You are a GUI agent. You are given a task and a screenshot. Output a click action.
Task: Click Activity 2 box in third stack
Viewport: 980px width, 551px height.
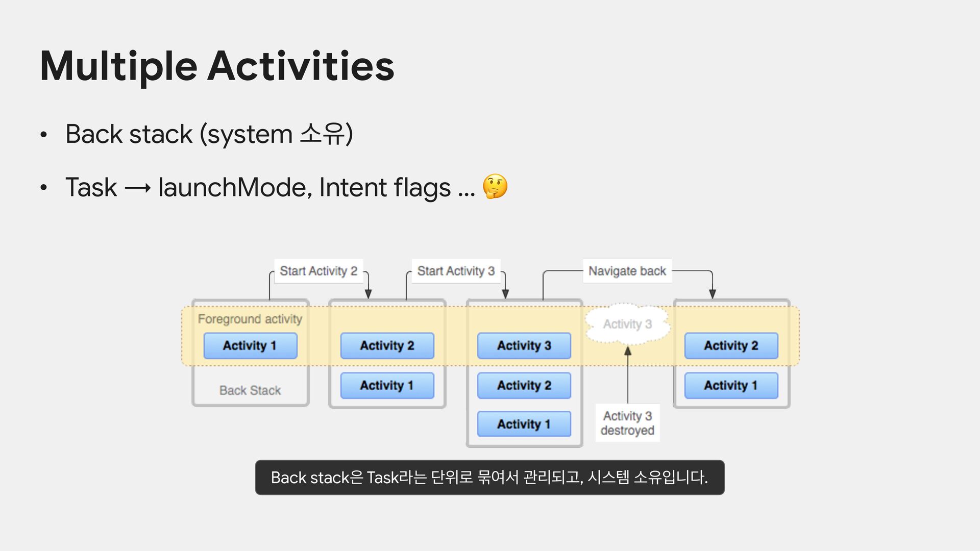pos(524,385)
